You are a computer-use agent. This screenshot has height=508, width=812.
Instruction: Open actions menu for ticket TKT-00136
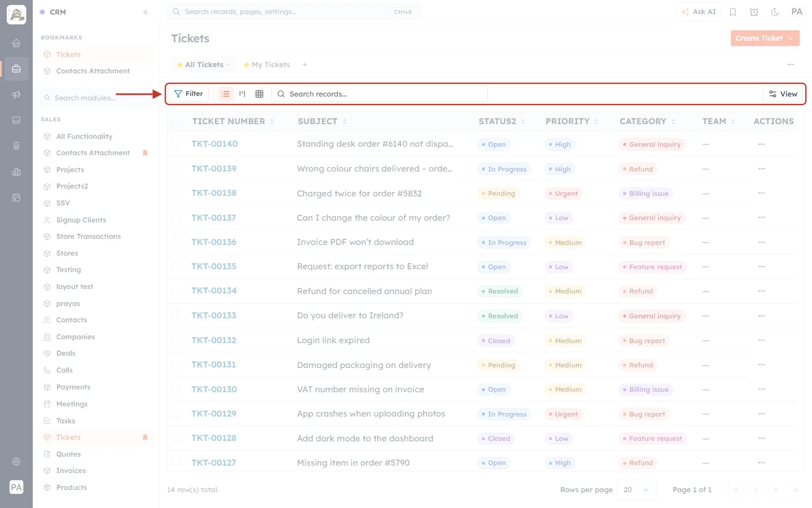point(761,242)
